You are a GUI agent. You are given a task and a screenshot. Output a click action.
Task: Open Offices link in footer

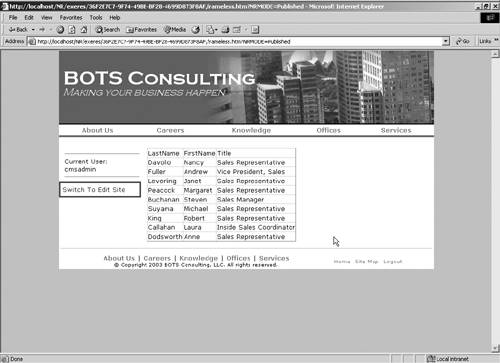coord(238,258)
